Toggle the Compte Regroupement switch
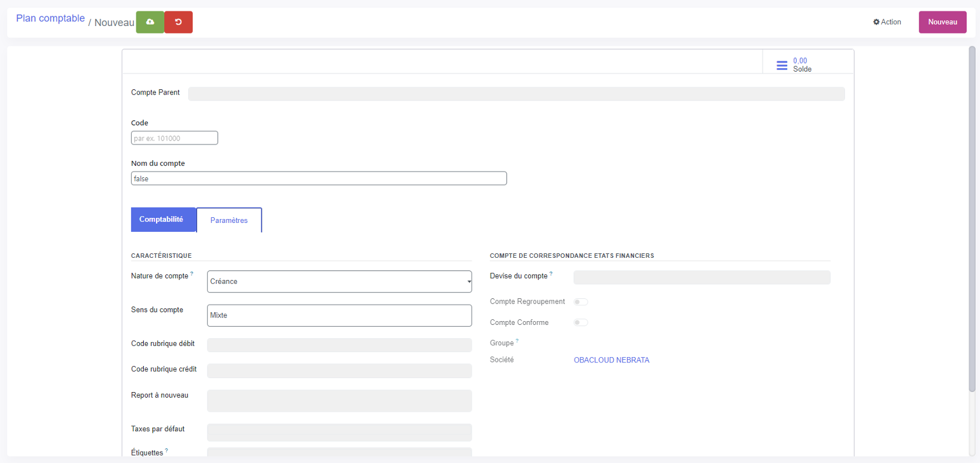Screen dimensions: 980x463 tap(581, 302)
